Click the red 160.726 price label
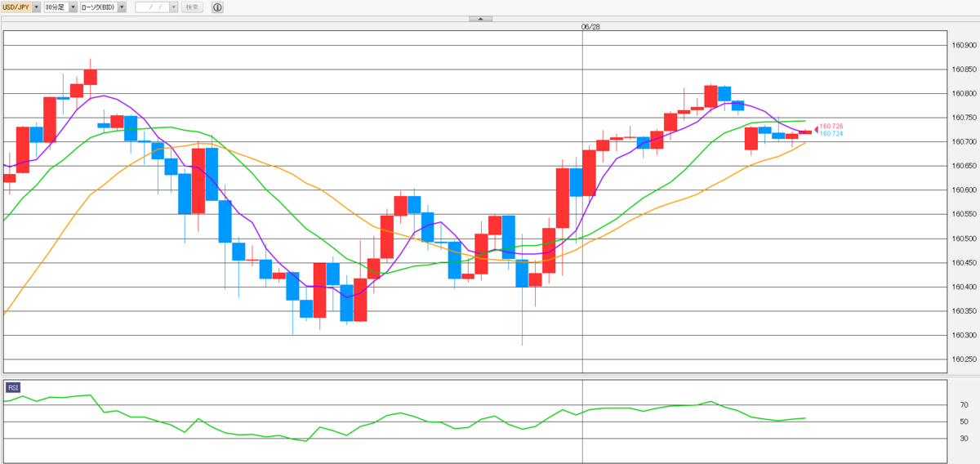The height and width of the screenshot is (464, 980). pyautogui.click(x=831, y=126)
